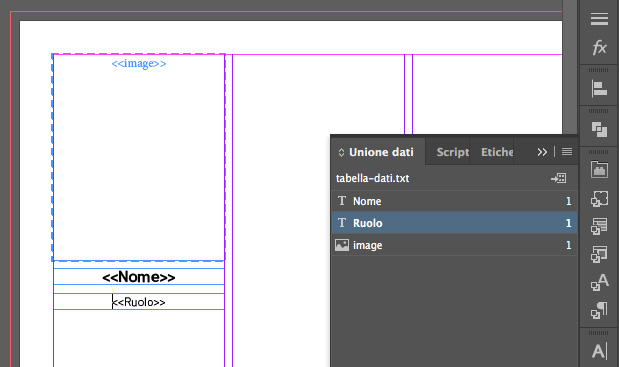Screen dimensions: 619x367
Task: Click the <<image>> placeholder frame
Action: coord(139,157)
